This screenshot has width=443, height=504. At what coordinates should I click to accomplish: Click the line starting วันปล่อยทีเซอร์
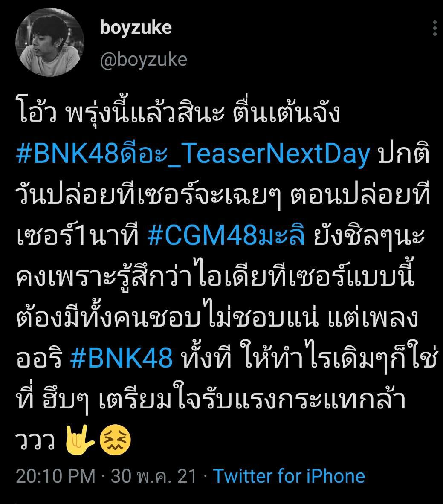click(223, 195)
